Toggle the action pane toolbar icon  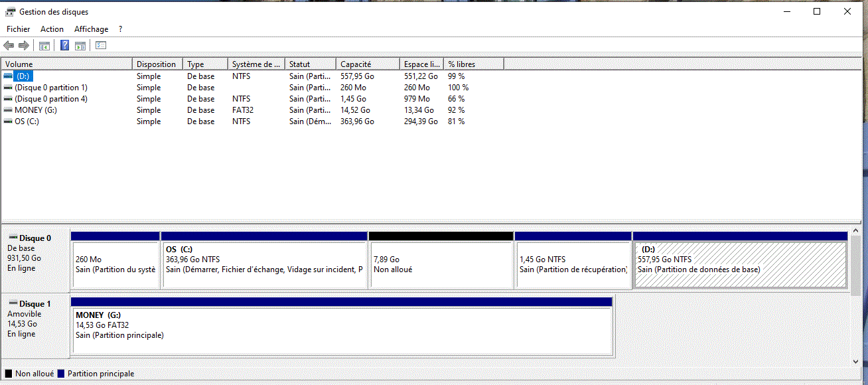tap(80, 46)
